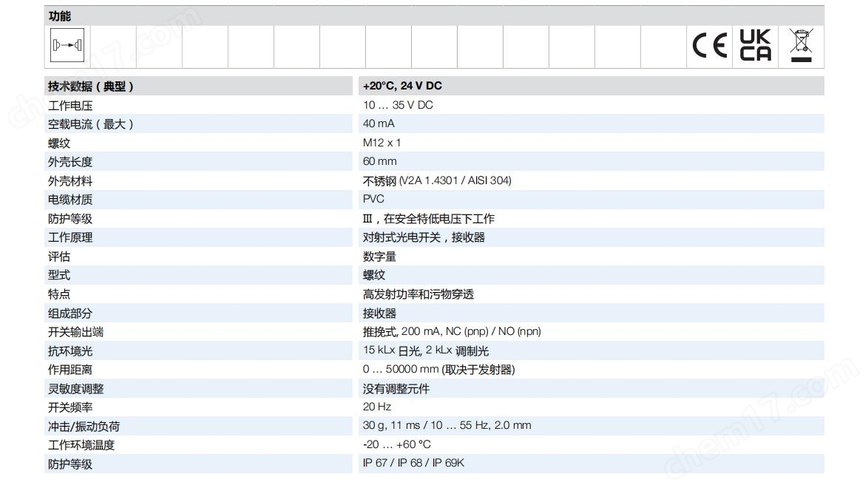868x488 pixels.
Task: Click the 冲击/振动负荷 label
Action: tap(84, 427)
